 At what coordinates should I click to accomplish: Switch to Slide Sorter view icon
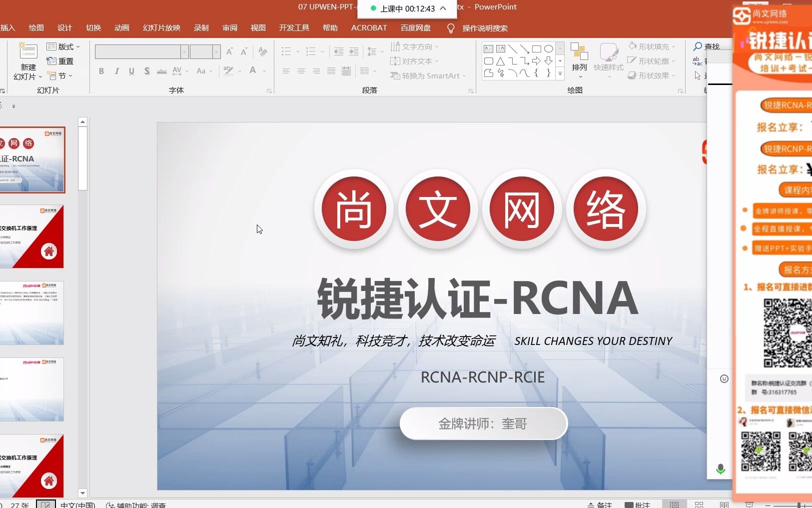(699, 504)
